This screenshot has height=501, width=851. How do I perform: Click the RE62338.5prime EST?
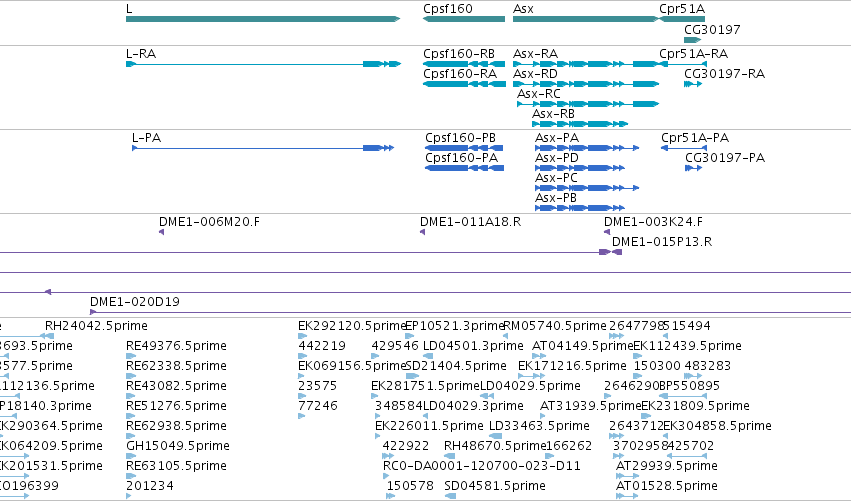176,366
